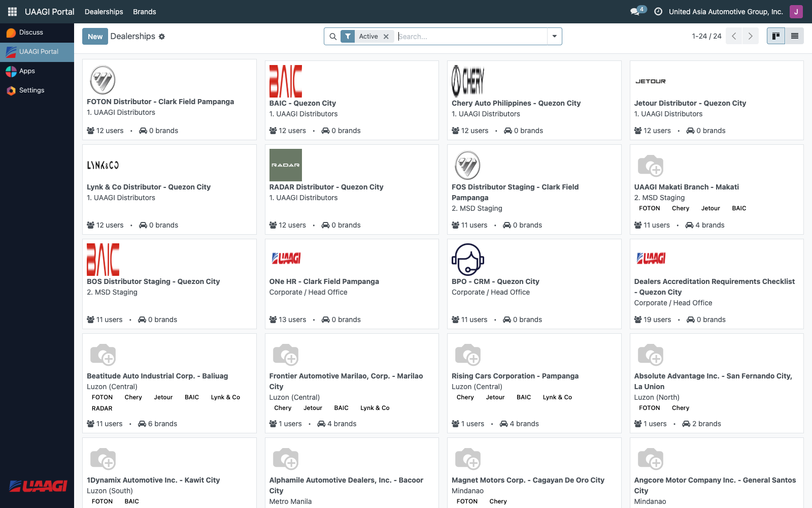
Task: Open the Brands menu
Action: 144,11
